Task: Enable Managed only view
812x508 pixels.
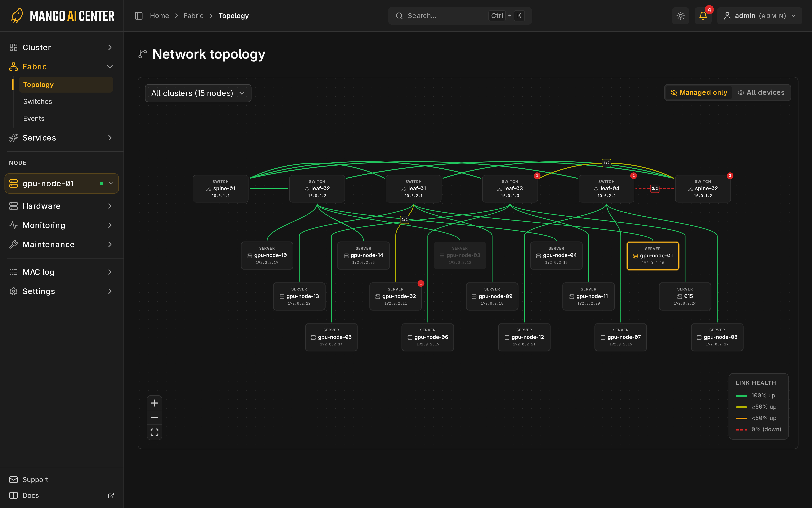Action: point(699,92)
